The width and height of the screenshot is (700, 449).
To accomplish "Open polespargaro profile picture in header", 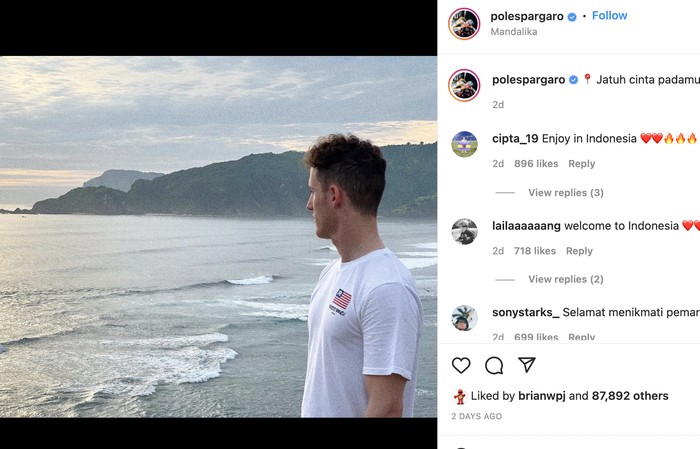I will point(464,23).
